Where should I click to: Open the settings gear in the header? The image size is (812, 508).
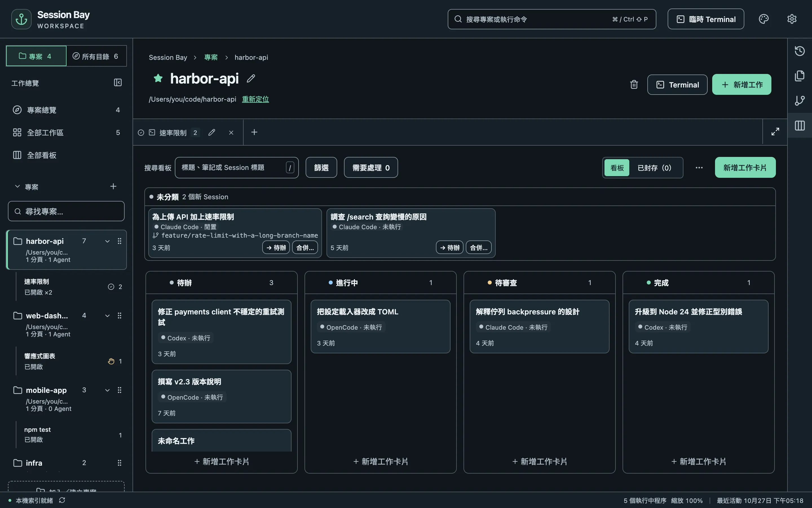click(791, 19)
